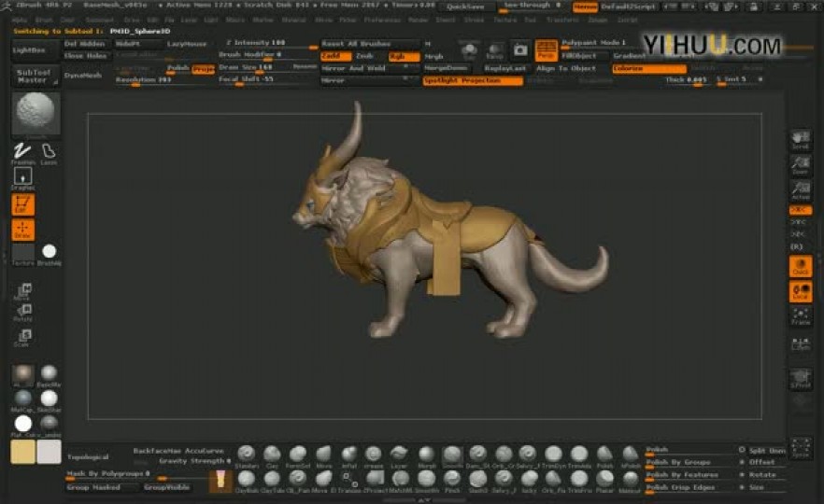
Task: Click the main yellow color swatch
Action: [22, 452]
